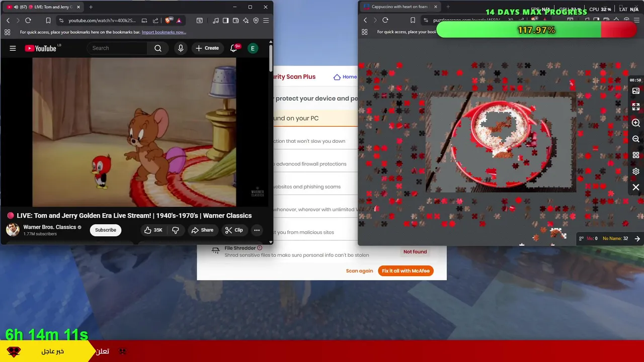Click Import bookmarks now link

(x=164, y=32)
